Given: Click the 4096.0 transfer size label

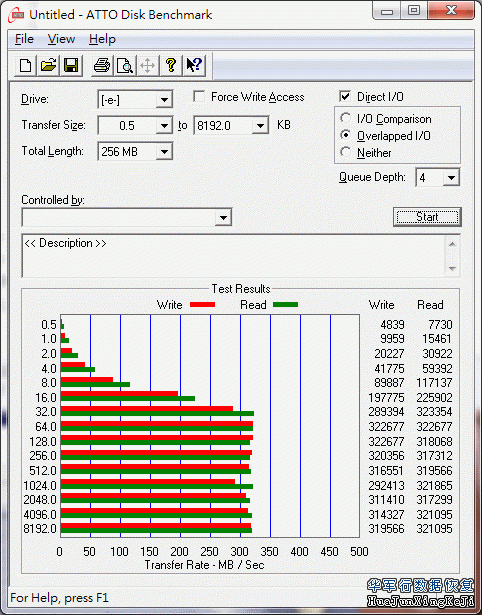Looking at the screenshot, I should (x=40, y=514).
